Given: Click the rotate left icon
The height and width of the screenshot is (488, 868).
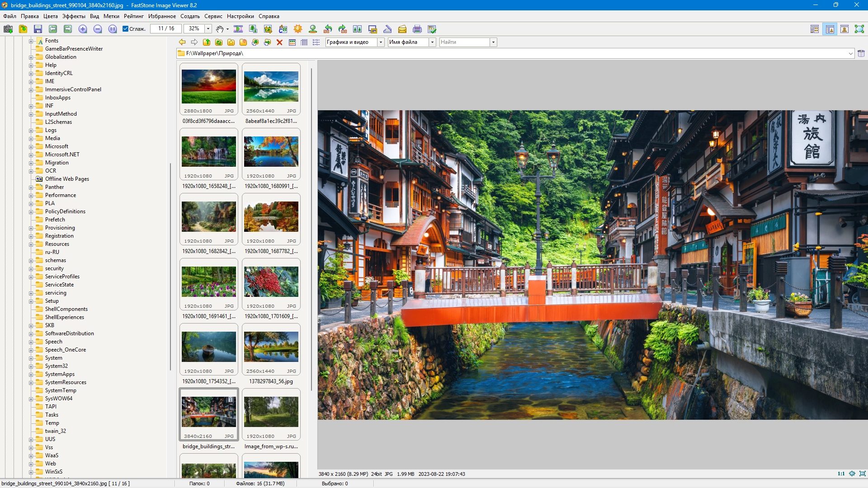Looking at the screenshot, I should (x=328, y=29).
